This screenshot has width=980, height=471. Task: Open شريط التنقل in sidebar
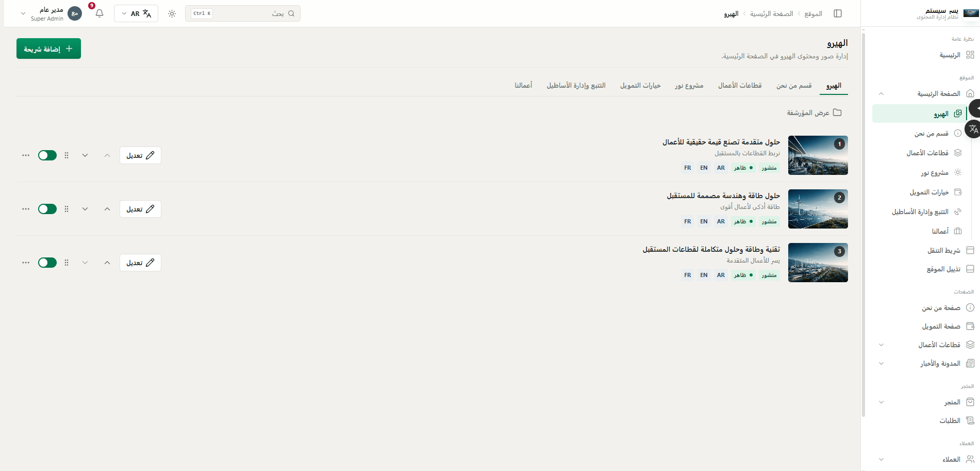951,250
